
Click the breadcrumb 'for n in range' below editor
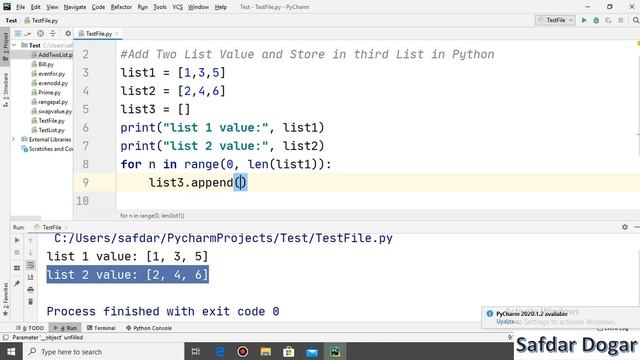152,216
